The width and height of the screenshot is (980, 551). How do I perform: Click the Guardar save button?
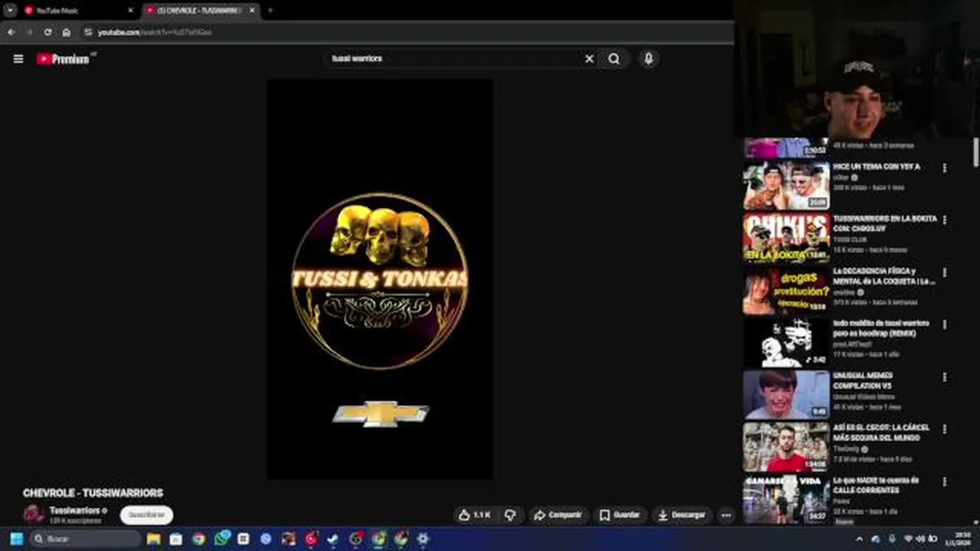tap(619, 515)
